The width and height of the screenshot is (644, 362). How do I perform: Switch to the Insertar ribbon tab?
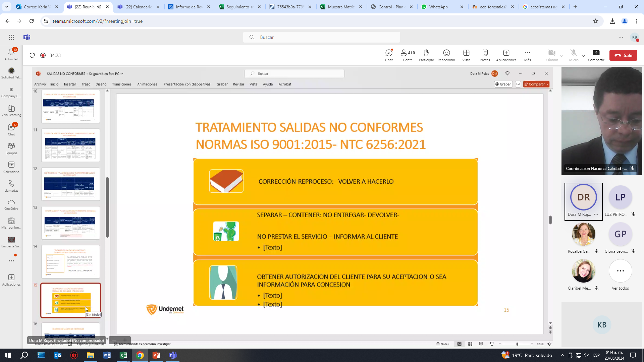pyautogui.click(x=70, y=84)
